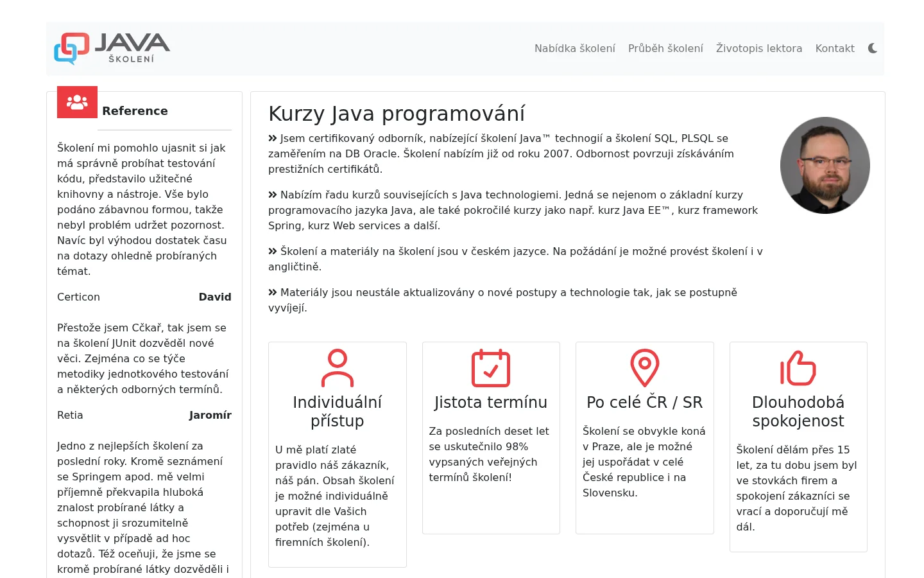Toggle dark mode moon icon
Image resolution: width=924 pixels, height=578 pixels.
pyautogui.click(x=873, y=48)
